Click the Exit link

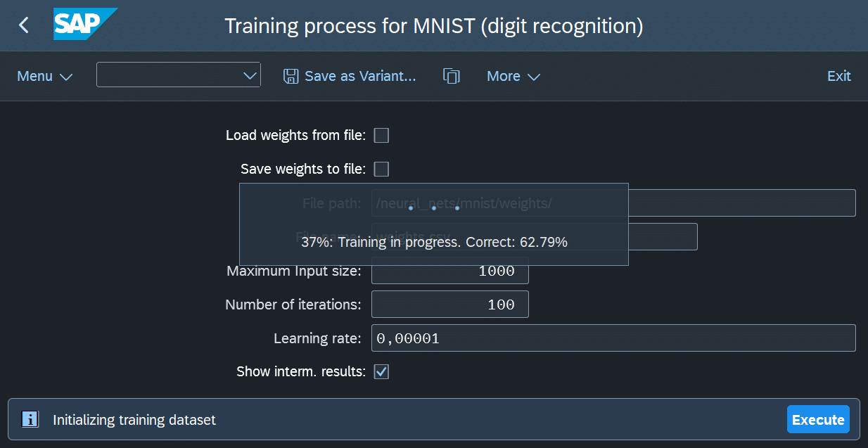point(838,75)
